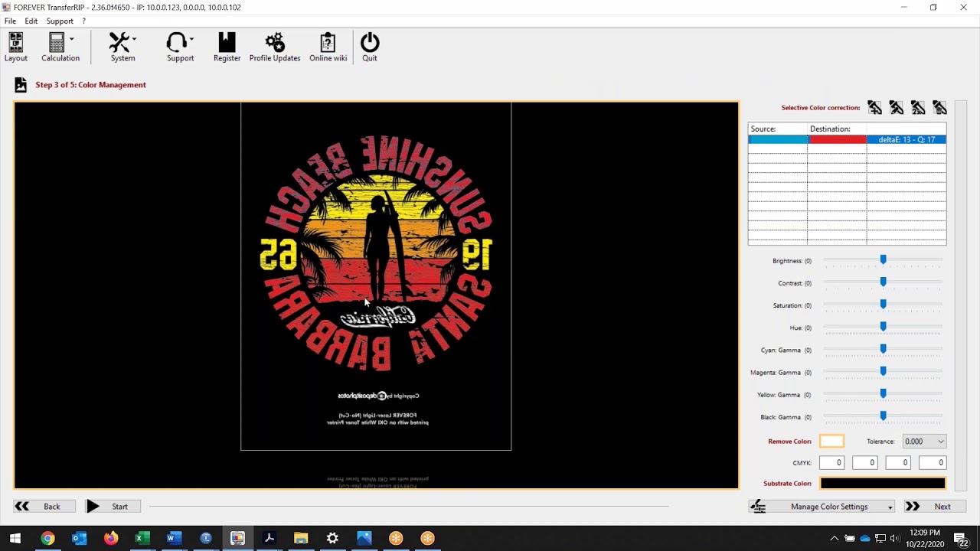Screen dimensions: 980x551
Task: Click the black Substrate Color swatch
Action: point(883,484)
